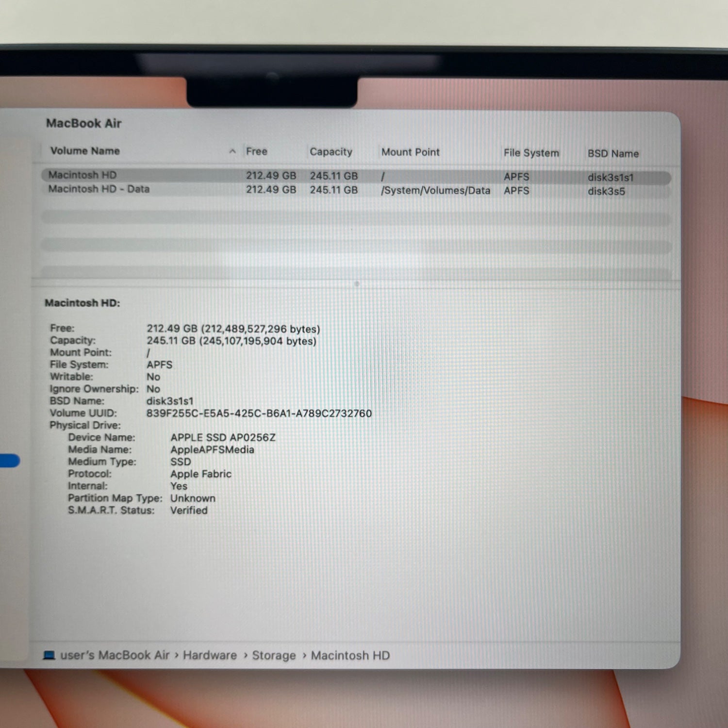Screen dimensions: 728x728
Task: Click the Volume UUID value 839F255C-E5A5-425C
Action: [x=259, y=414]
